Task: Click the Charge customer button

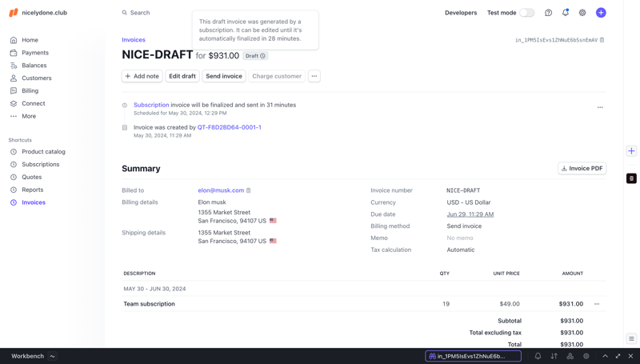Action: pos(277,76)
